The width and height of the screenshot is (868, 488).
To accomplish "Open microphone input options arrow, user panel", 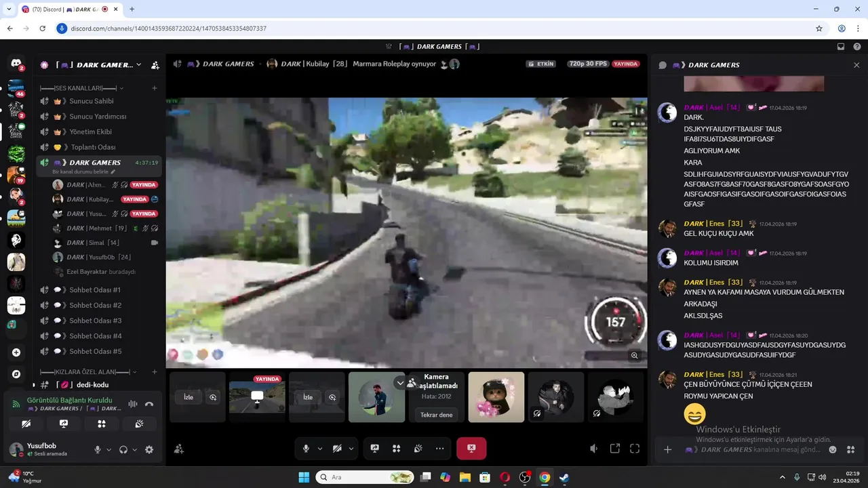I will (x=108, y=449).
